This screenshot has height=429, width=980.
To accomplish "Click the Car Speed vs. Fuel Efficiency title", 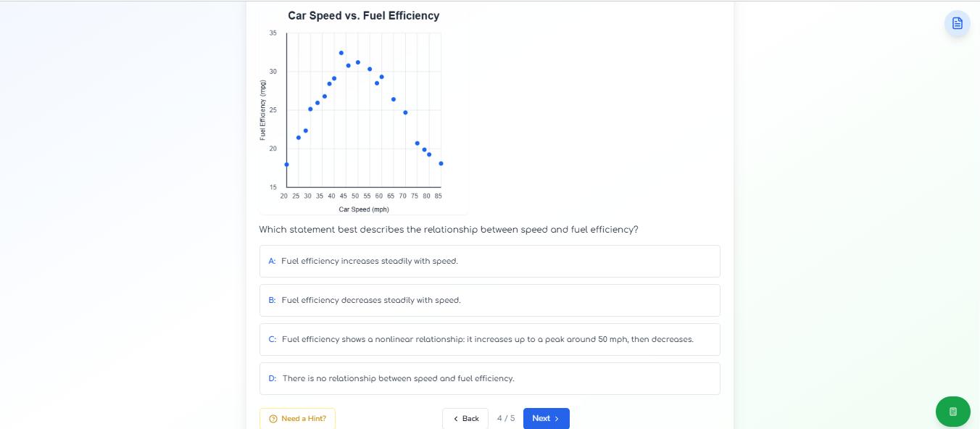I will click(x=363, y=16).
